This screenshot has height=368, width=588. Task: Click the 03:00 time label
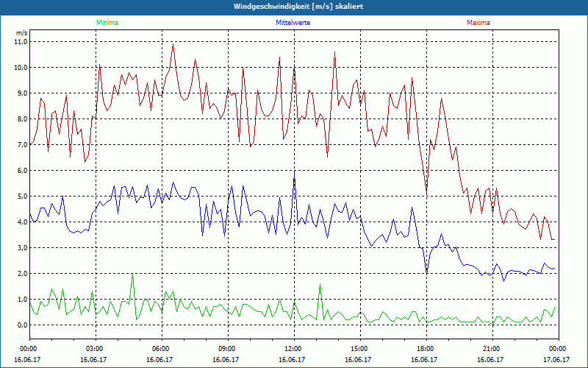pyautogui.click(x=93, y=349)
